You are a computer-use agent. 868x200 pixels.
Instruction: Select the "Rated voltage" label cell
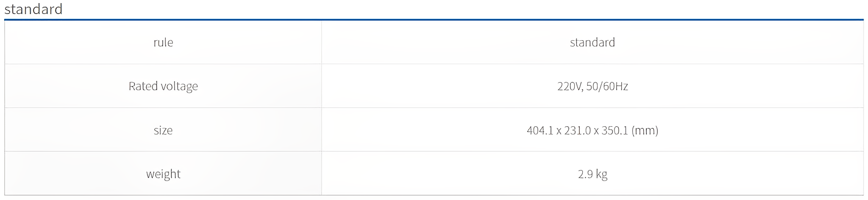click(163, 86)
